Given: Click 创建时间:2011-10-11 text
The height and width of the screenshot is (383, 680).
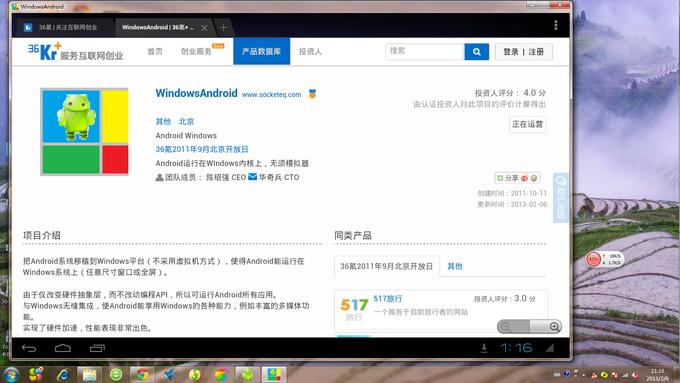Looking at the screenshot, I should click(512, 193).
